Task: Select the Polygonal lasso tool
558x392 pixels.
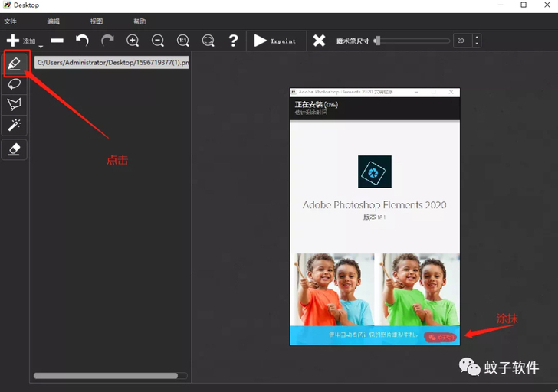Action: 15,104
